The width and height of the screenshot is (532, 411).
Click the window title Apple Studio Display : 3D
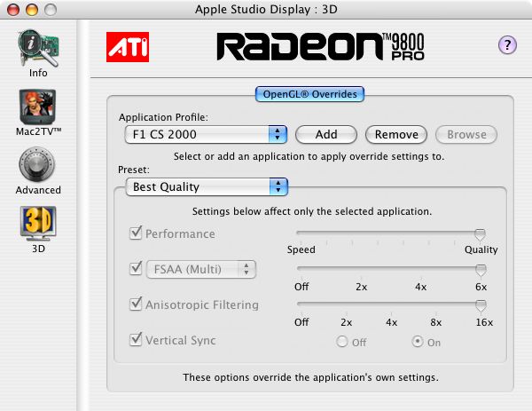[x=266, y=9]
